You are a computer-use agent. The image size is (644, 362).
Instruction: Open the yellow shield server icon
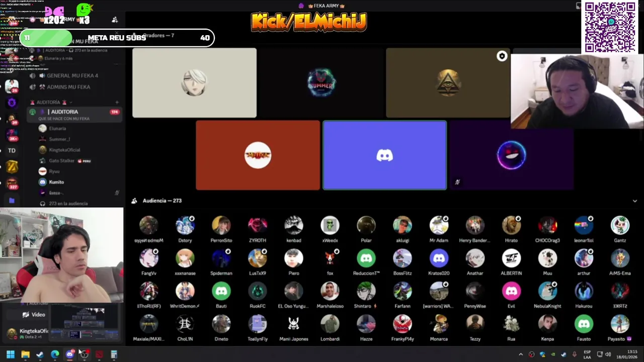(12, 167)
